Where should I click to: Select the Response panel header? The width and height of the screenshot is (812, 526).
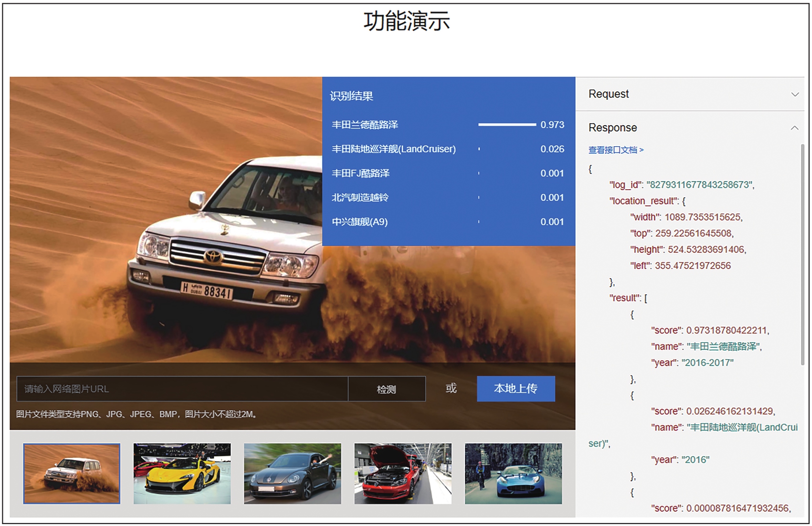click(x=690, y=128)
